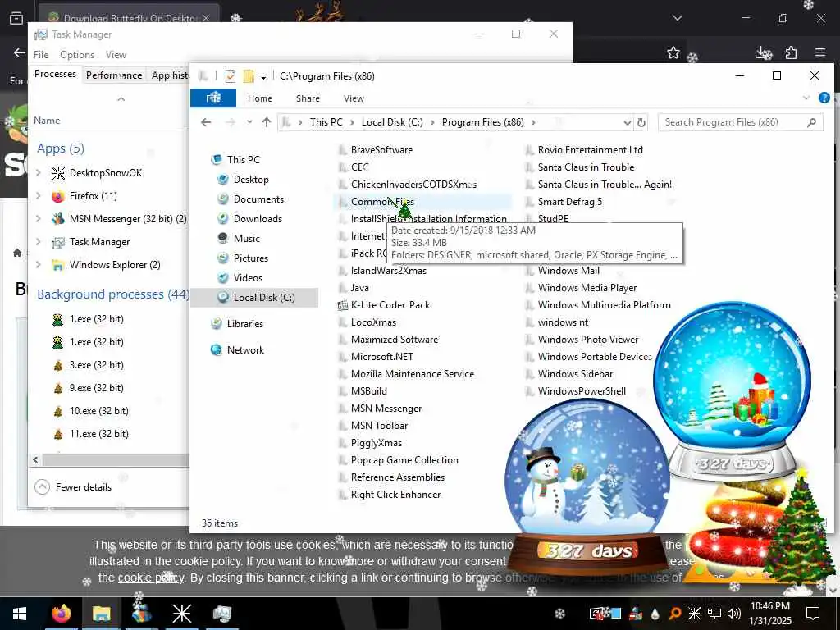Viewport: 840px width, 630px height.
Task: Click the search magnifier in File Explorer
Action: [x=812, y=123]
